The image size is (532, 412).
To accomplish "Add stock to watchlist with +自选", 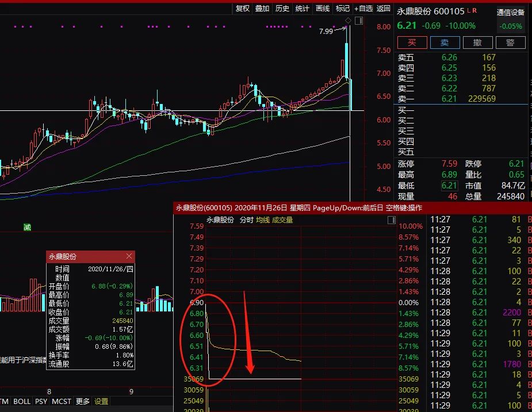I will pyautogui.click(x=363, y=9).
